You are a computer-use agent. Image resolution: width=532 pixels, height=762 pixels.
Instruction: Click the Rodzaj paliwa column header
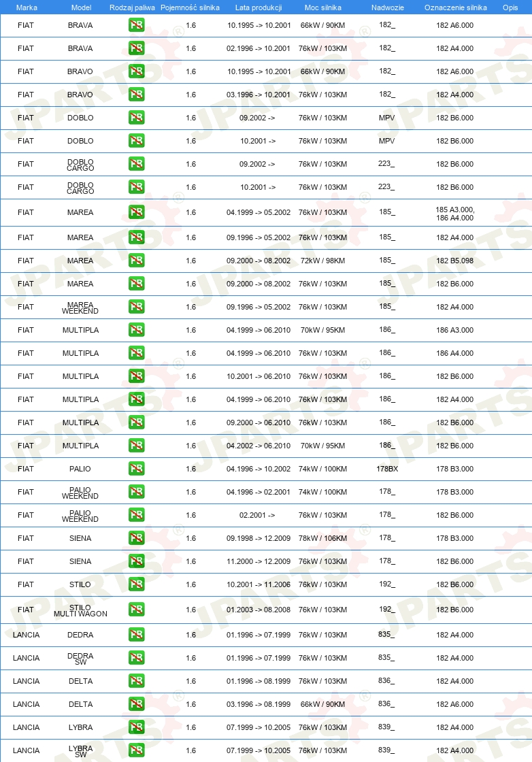click(x=132, y=7)
